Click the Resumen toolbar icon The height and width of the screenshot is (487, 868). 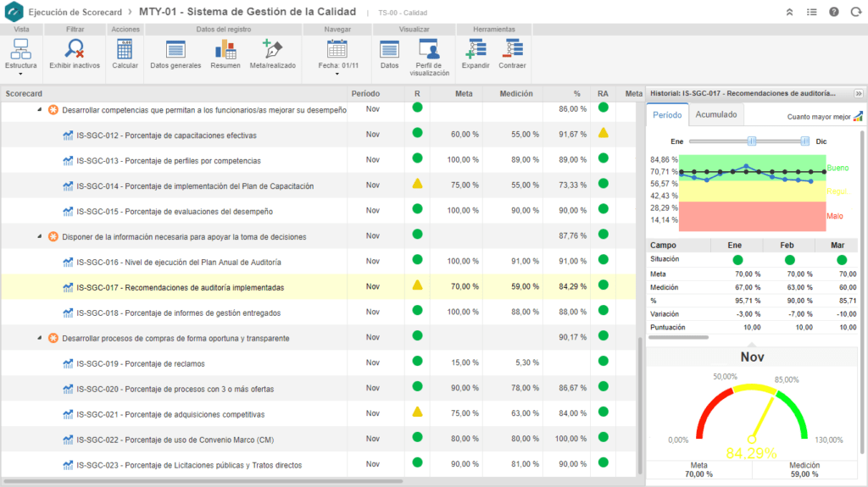click(225, 49)
